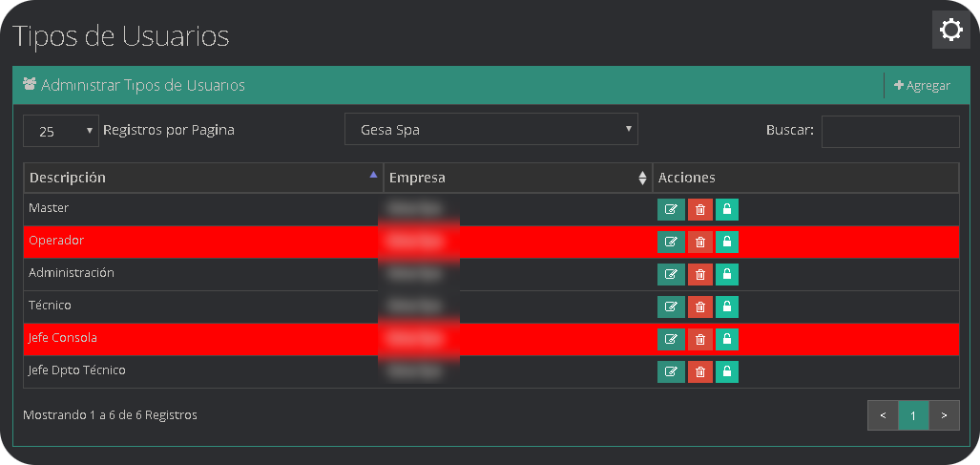The height and width of the screenshot is (465, 980).
Task: Click the trash icon for Master row
Action: (x=700, y=210)
